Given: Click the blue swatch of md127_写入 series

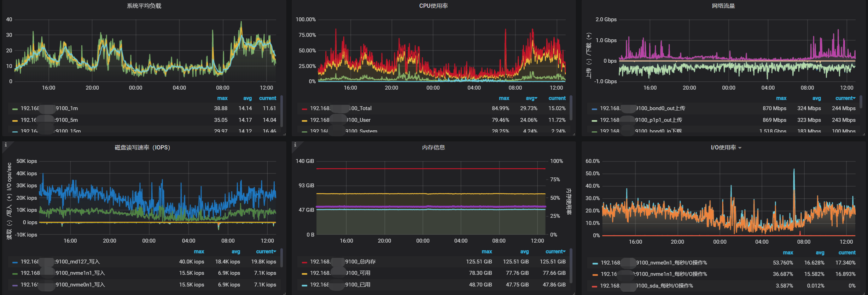Looking at the screenshot, I should click(15, 262).
